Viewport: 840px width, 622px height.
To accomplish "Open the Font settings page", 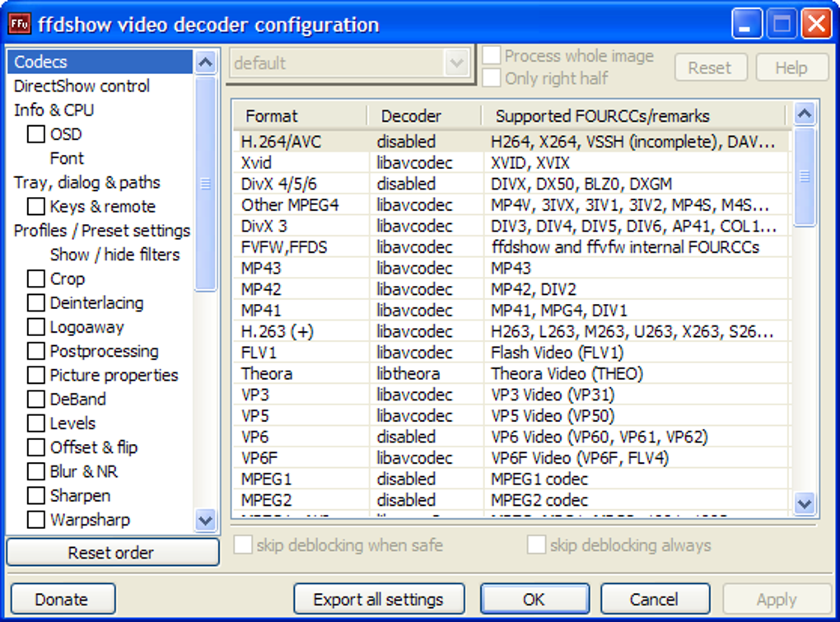I will click(x=67, y=158).
